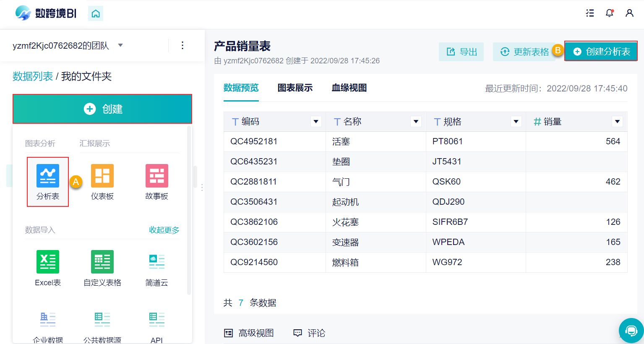This screenshot has height=344, width=644.
Task: Switch to 图表展示 tab
Action: click(295, 88)
